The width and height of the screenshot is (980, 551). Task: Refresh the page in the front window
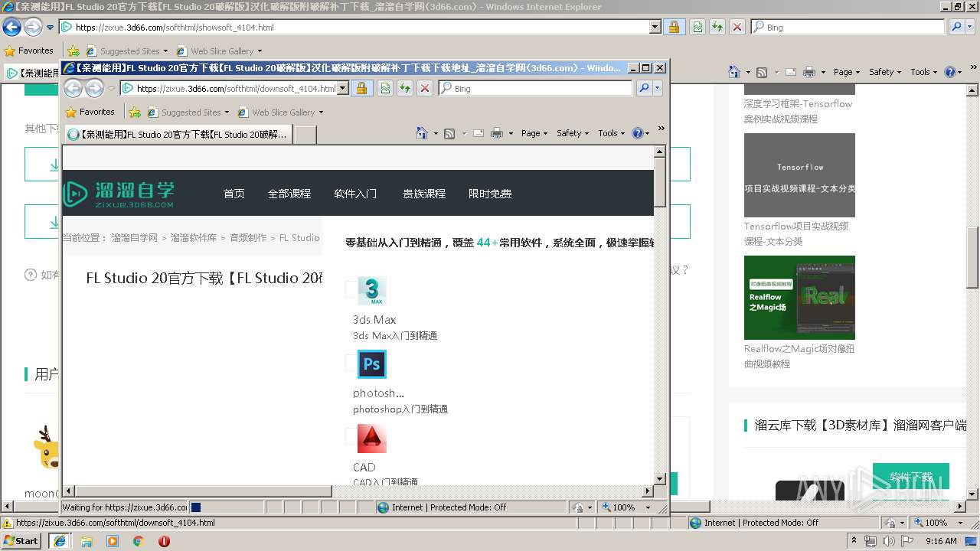tap(405, 88)
